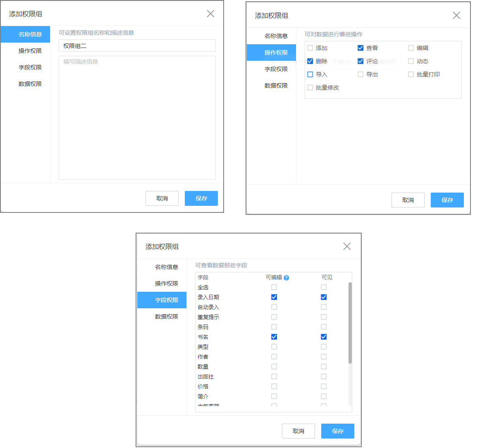Click the name input containing 权限组二
The image size is (487, 448).
[x=137, y=45]
